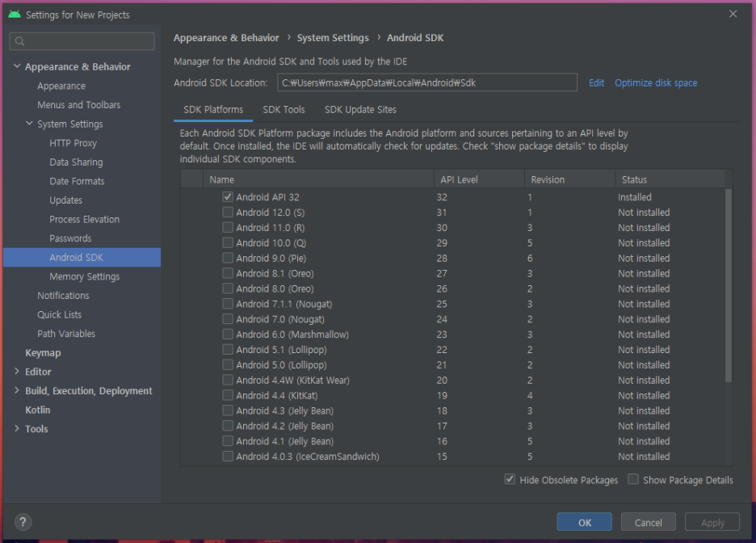The image size is (756, 543).
Task: Click the Cancel button
Action: click(x=648, y=522)
